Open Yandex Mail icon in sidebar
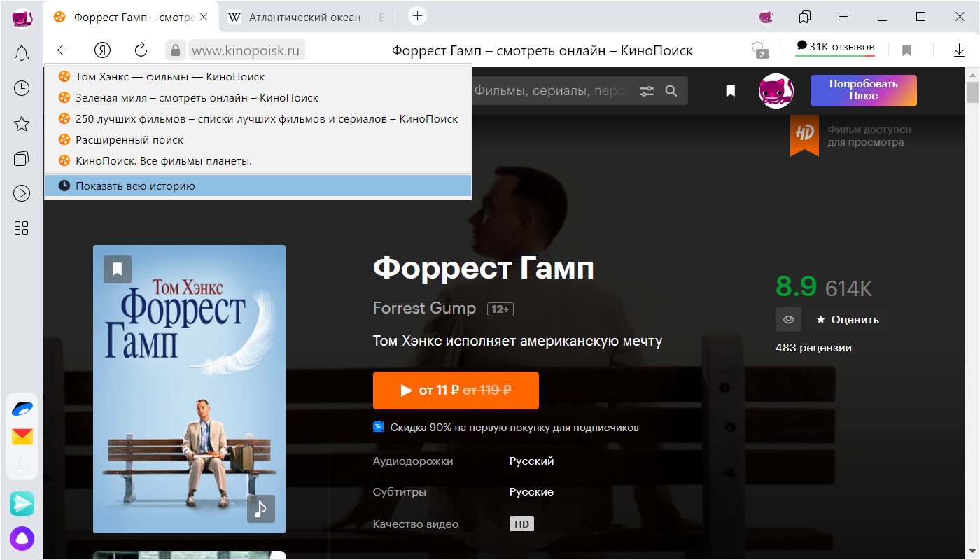Image resolution: width=980 pixels, height=560 pixels. [x=22, y=437]
